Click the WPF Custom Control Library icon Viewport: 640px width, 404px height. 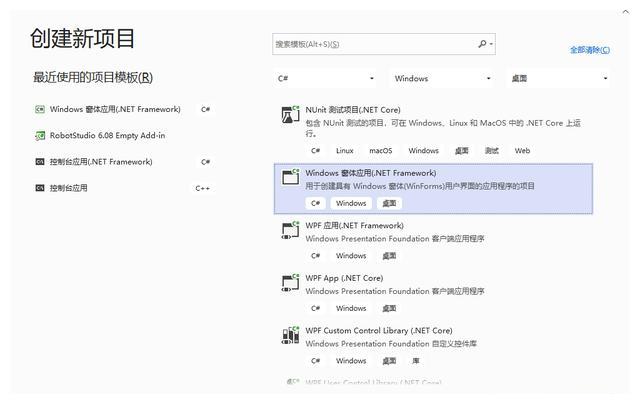click(x=290, y=335)
